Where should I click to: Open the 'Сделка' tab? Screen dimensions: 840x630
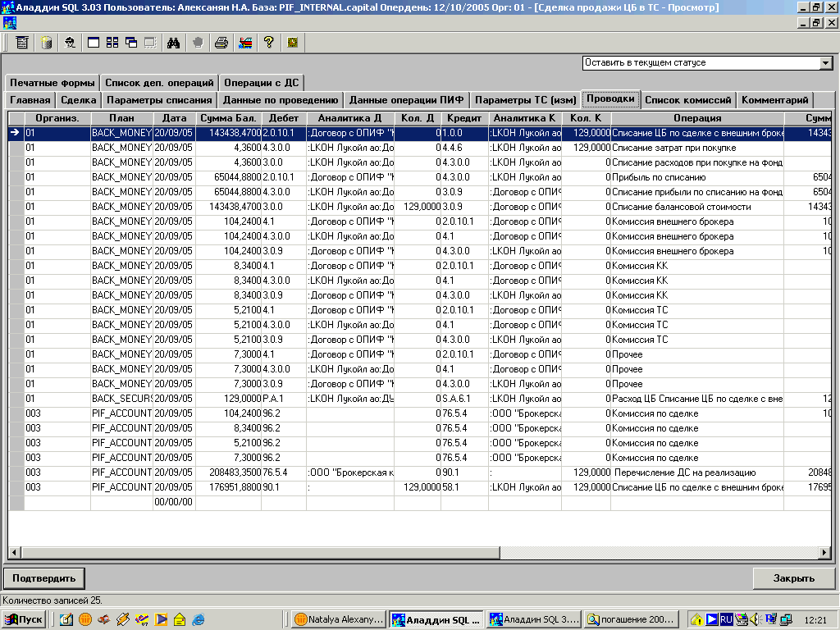79,99
